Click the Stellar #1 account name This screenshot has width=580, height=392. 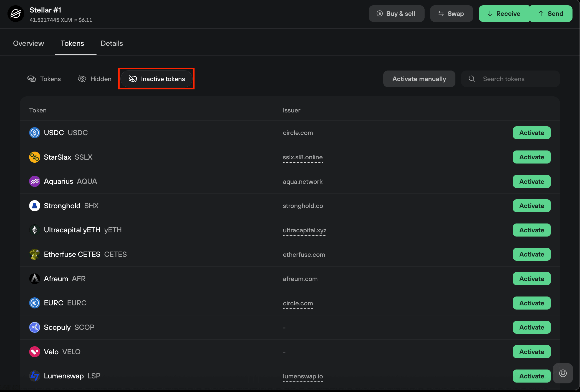coord(45,10)
